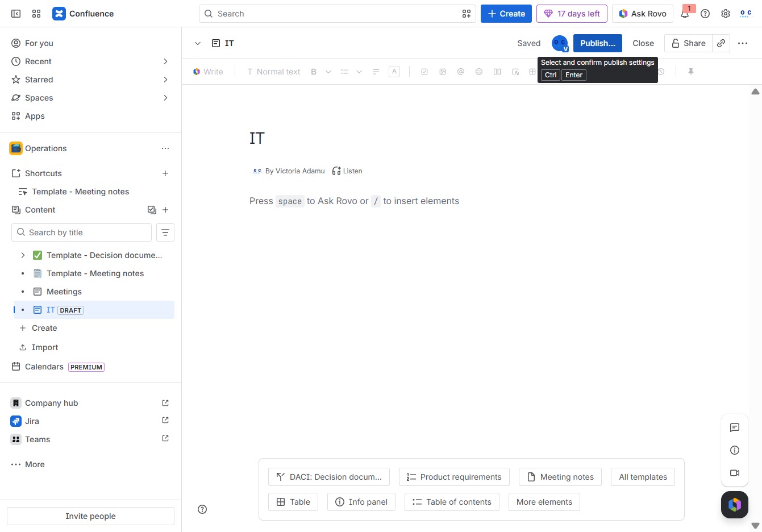Image resolution: width=762 pixels, height=532 pixels.
Task: Click the editor avatar beside Saved
Action: click(560, 43)
